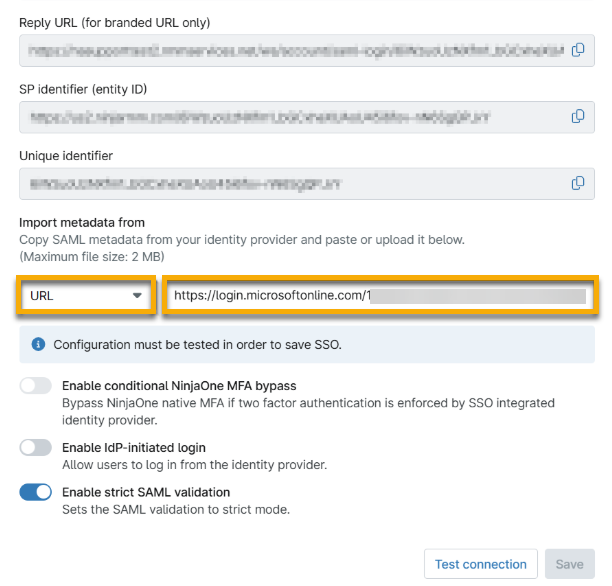Screen dimensions: 612x586
Task: Click the 'Enable IdP-initiated login' label
Action: click(x=134, y=448)
